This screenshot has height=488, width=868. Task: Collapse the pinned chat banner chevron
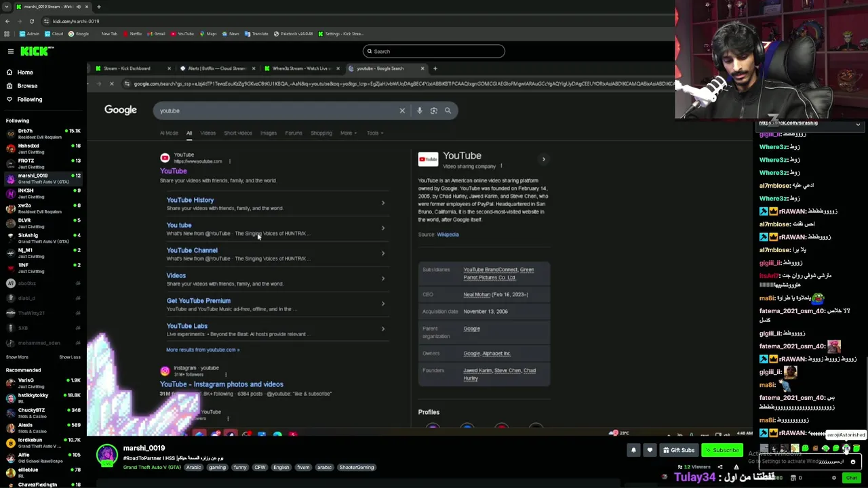[x=858, y=125]
